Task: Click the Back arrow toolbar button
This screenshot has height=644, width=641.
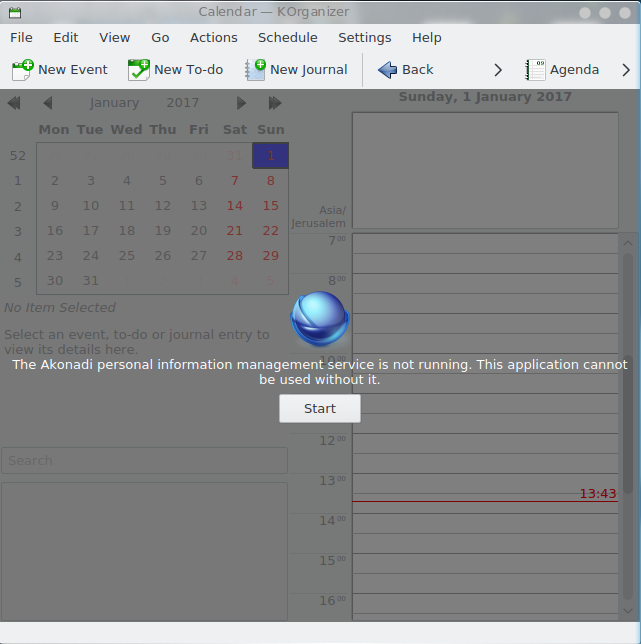Action: (405, 70)
